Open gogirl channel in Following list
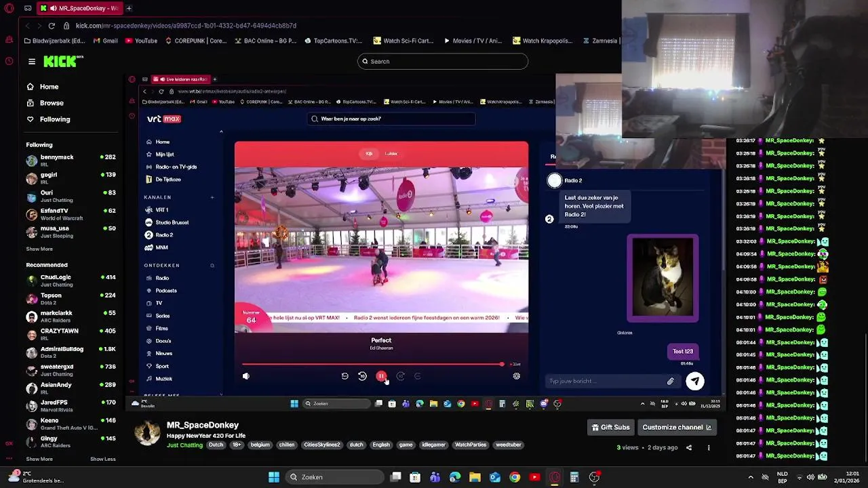 [71, 178]
